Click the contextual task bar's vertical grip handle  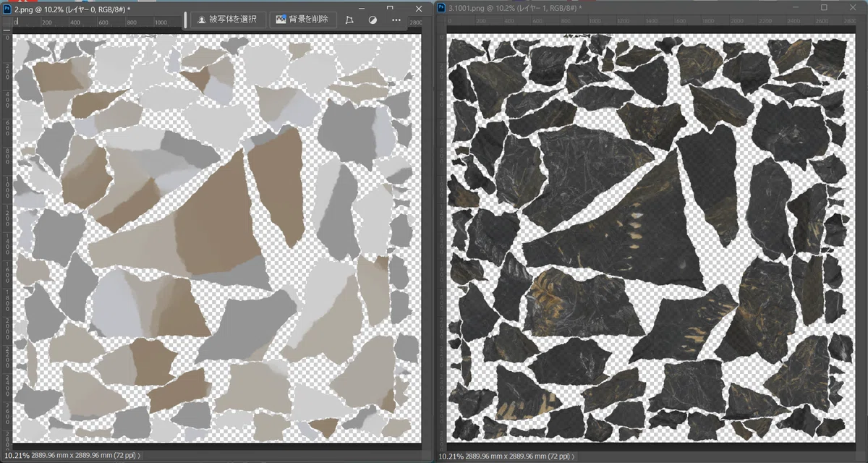[x=185, y=20]
